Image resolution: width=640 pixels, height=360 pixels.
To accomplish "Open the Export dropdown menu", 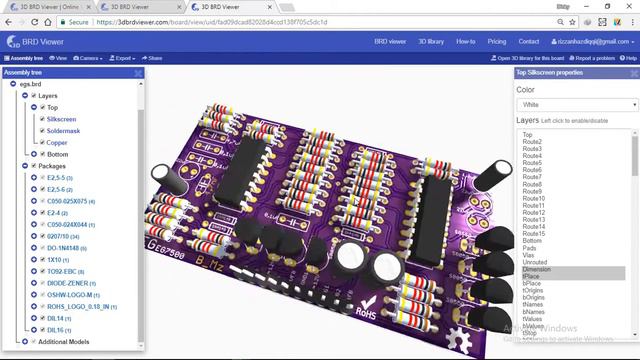I will (122, 58).
